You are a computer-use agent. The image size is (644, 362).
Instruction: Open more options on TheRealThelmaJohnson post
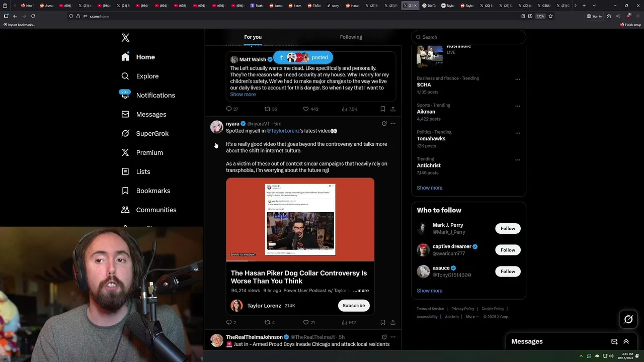pos(393,337)
